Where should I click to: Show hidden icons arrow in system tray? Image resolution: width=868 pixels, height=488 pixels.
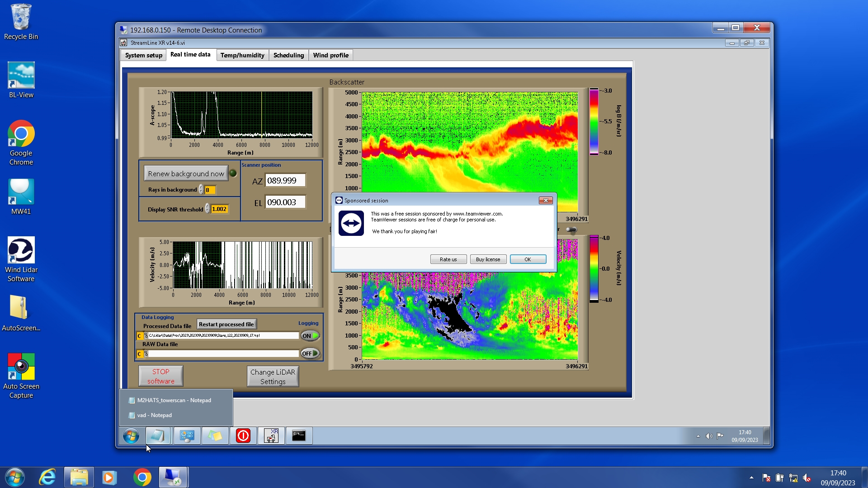click(751, 478)
